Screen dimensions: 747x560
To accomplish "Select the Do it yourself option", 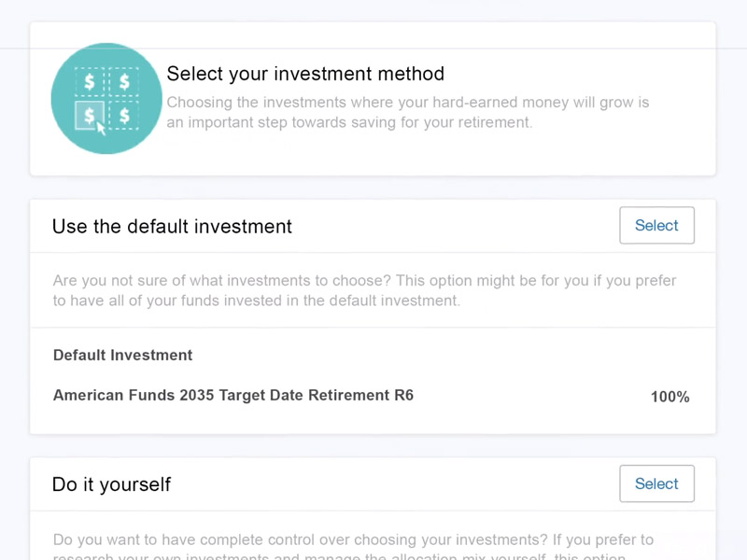I will point(656,483).
